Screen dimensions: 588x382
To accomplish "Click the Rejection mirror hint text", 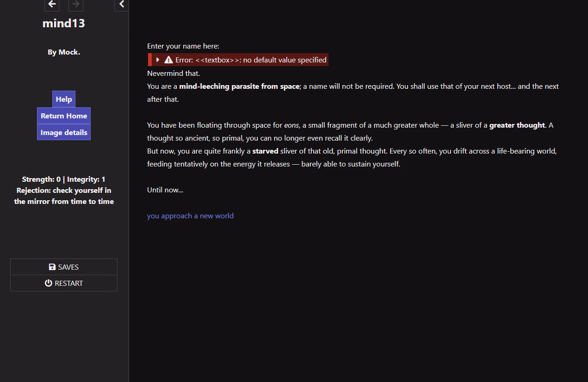I will coord(64,196).
